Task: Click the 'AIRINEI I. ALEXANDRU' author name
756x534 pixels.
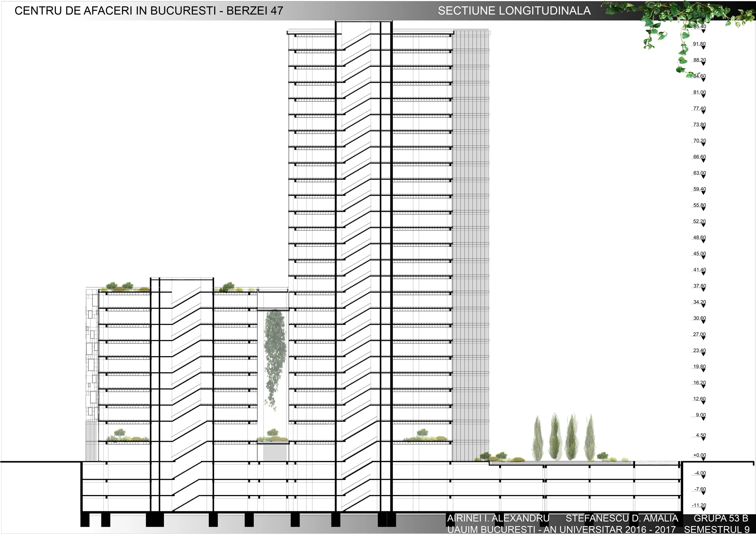Action: click(x=498, y=519)
